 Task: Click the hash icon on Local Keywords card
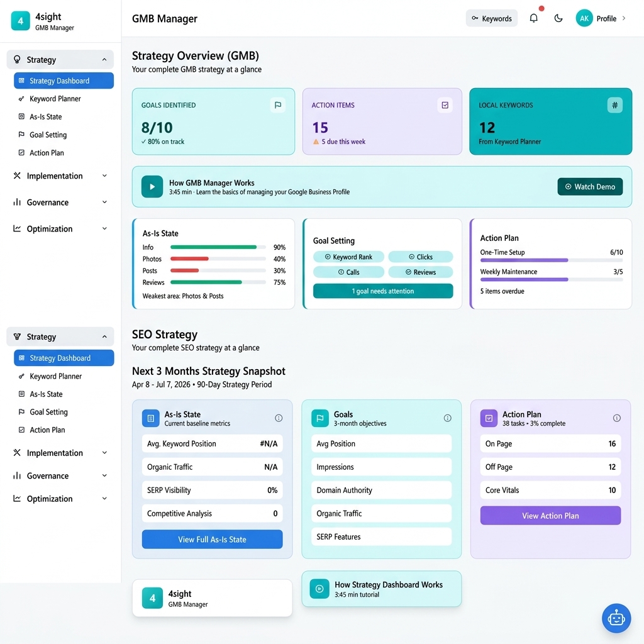[615, 105]
